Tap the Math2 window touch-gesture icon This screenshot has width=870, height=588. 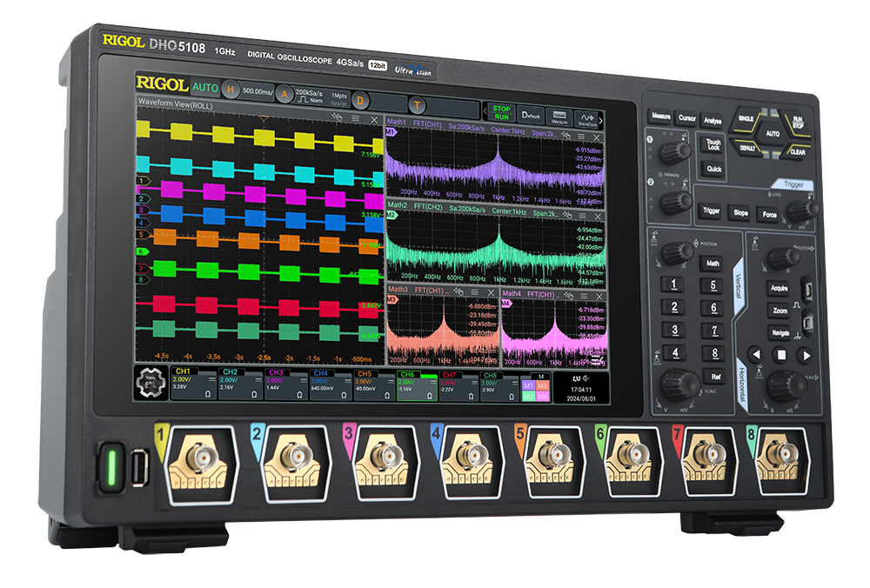coord(567,214)
